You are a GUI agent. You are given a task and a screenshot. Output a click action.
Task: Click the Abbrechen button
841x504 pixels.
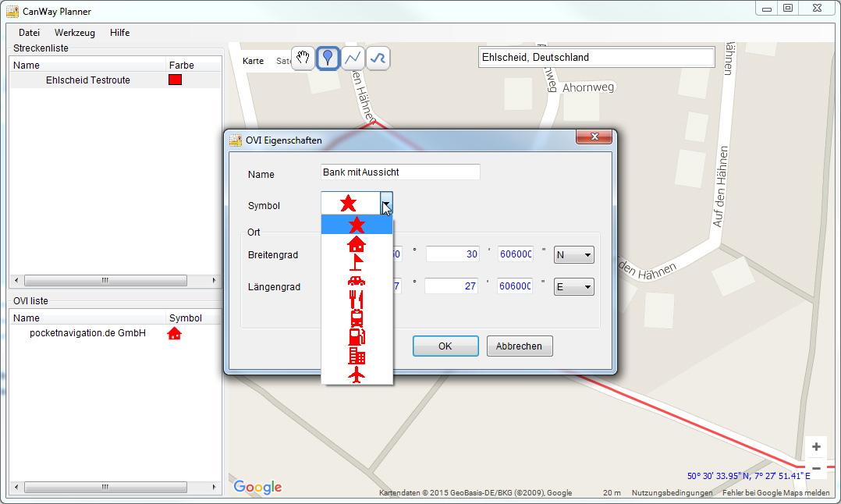coord(520,346)
